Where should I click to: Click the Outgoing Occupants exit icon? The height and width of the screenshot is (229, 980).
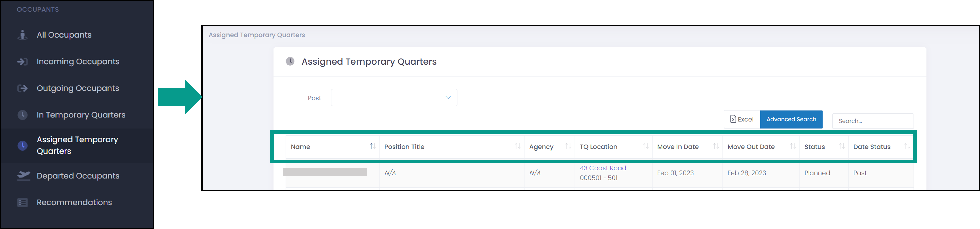[22, 88]
